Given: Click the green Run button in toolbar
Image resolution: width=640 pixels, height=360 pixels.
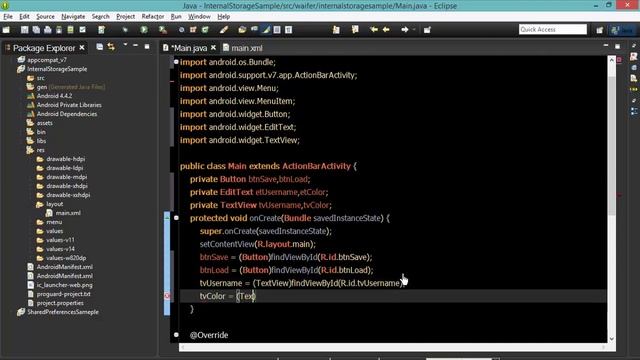Looking at the screenshot, I should click(x=144, y=30).
